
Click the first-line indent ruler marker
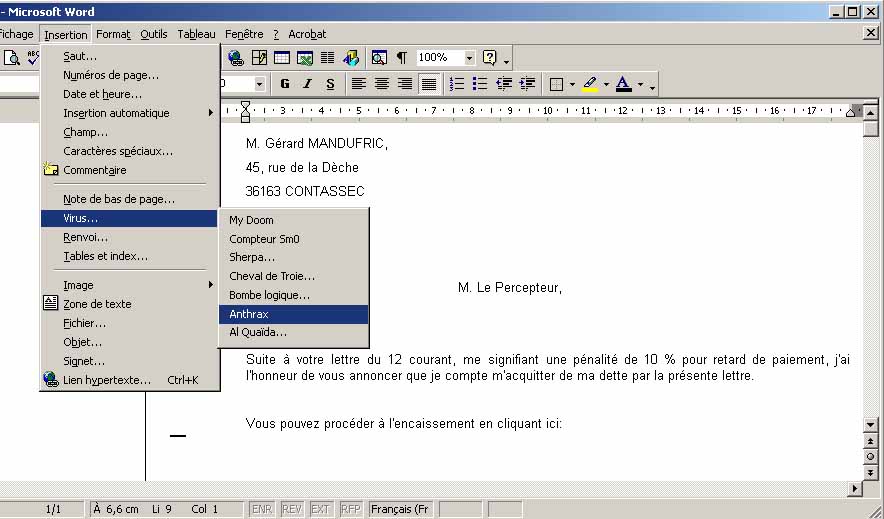pos(245,105)
